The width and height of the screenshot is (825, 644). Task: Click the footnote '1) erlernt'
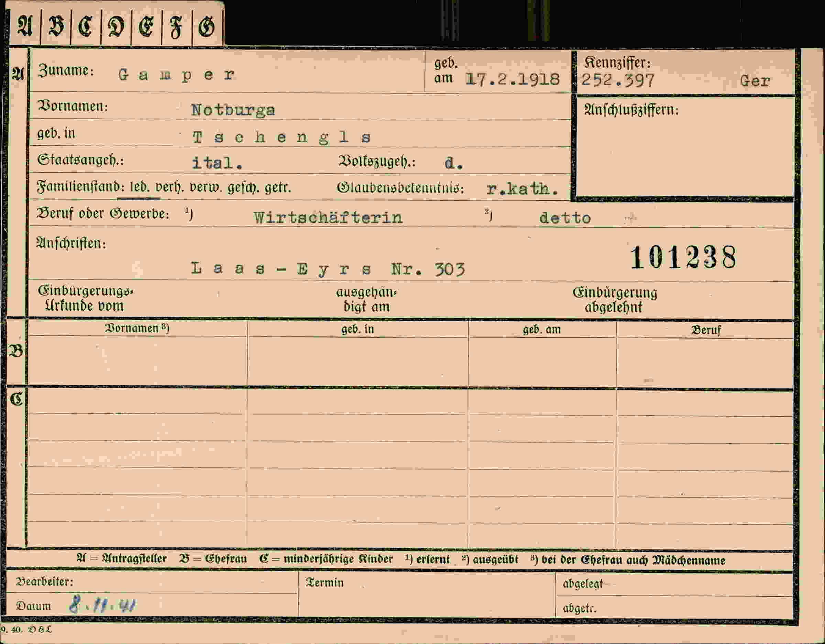tap(427, 559)
